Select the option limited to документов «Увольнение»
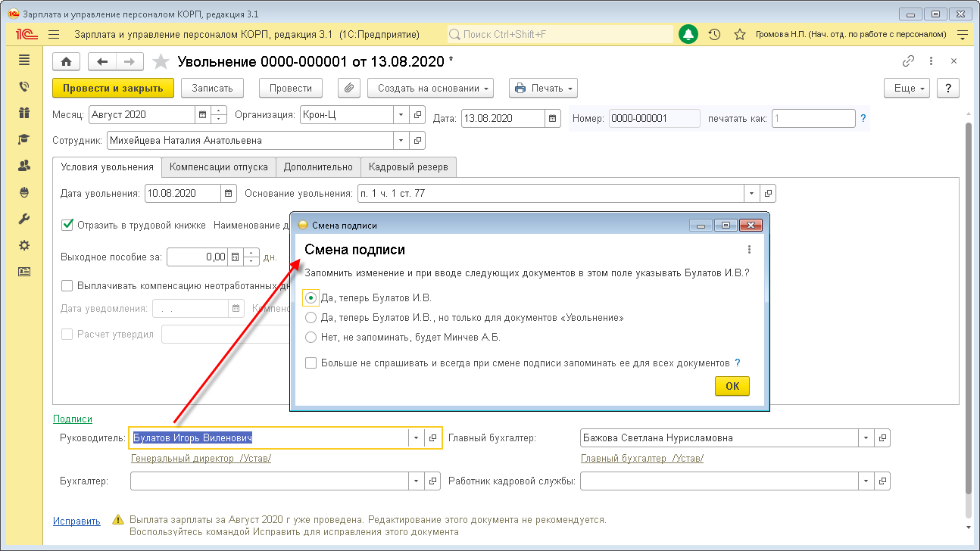980x551 pixels. [x=311, y=318]
